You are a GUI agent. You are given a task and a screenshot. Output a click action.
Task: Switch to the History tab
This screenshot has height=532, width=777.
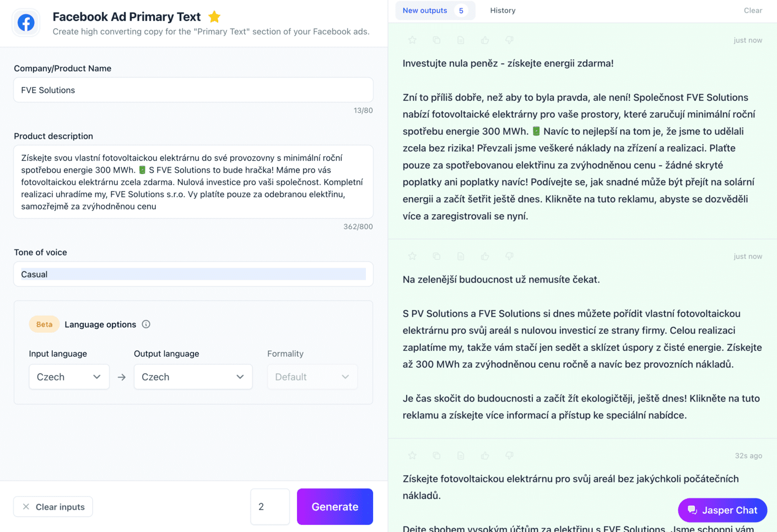point(503,10)
